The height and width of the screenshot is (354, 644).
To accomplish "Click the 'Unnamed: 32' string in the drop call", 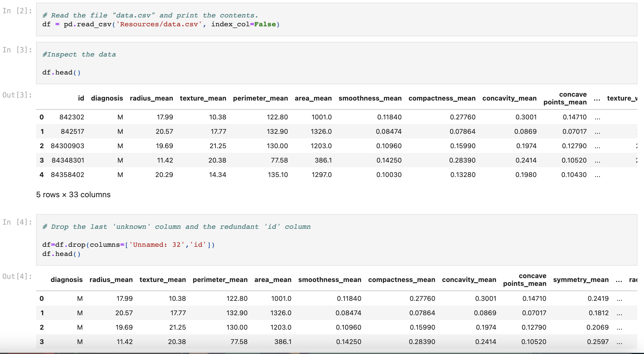I will 157,245.
